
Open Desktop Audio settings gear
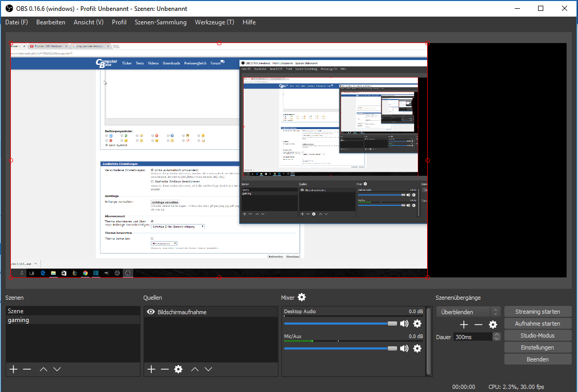pyautogui.click(x=417, y=324)
